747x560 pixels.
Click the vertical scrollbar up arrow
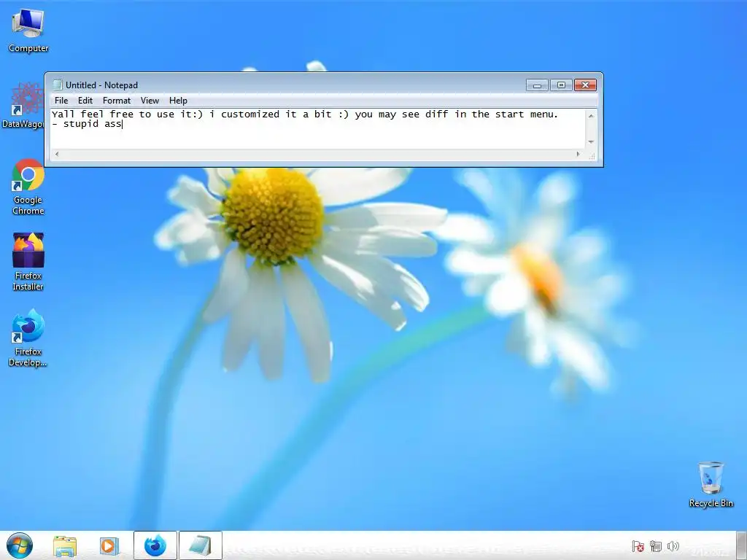[x=591, y=115]
